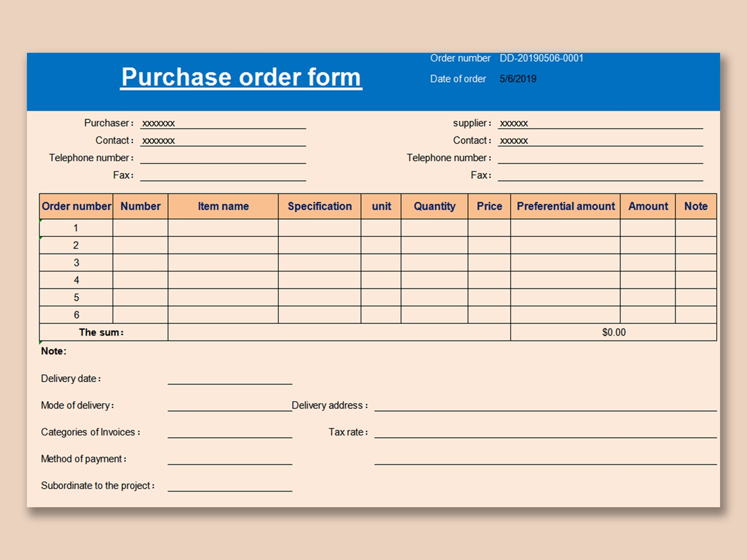Select the Categories of Invoices field
Image resolution: width=747 pixels, height=560 pixels.
(x=230, y=432)
